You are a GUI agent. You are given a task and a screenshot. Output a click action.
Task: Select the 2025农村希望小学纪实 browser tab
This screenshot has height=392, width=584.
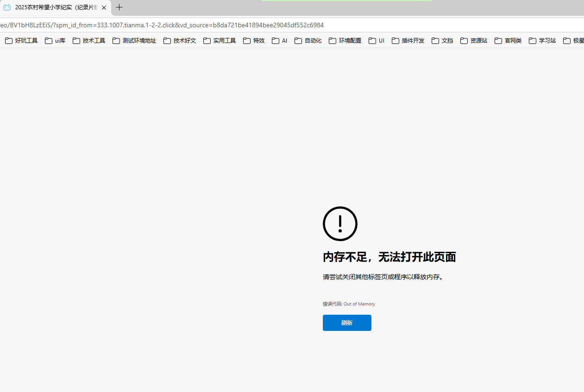[x=55, y=8]
